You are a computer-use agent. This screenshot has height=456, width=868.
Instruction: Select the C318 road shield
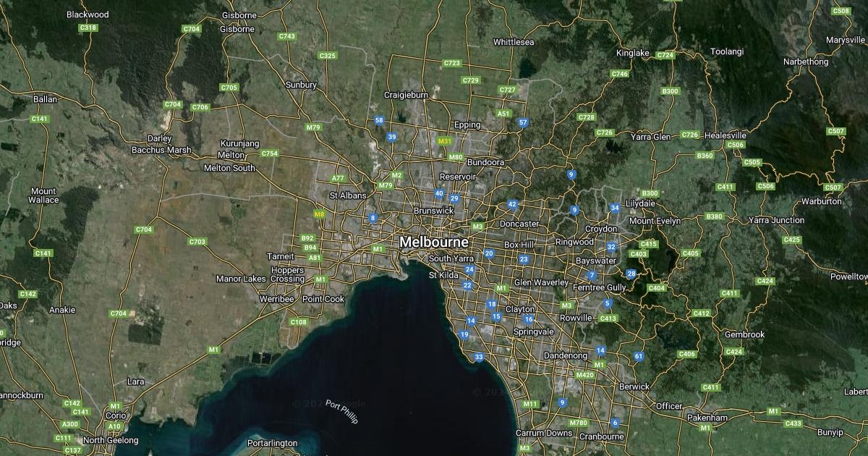88,28
